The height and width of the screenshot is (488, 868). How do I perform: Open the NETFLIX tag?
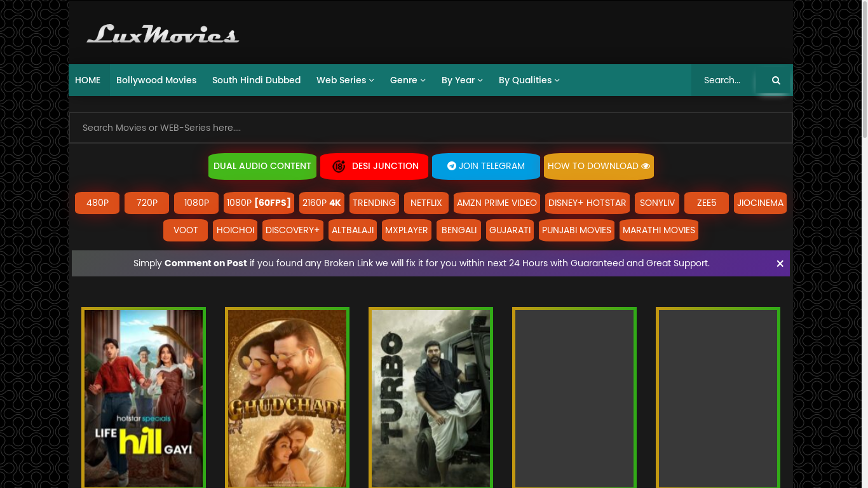pos(426,203)
